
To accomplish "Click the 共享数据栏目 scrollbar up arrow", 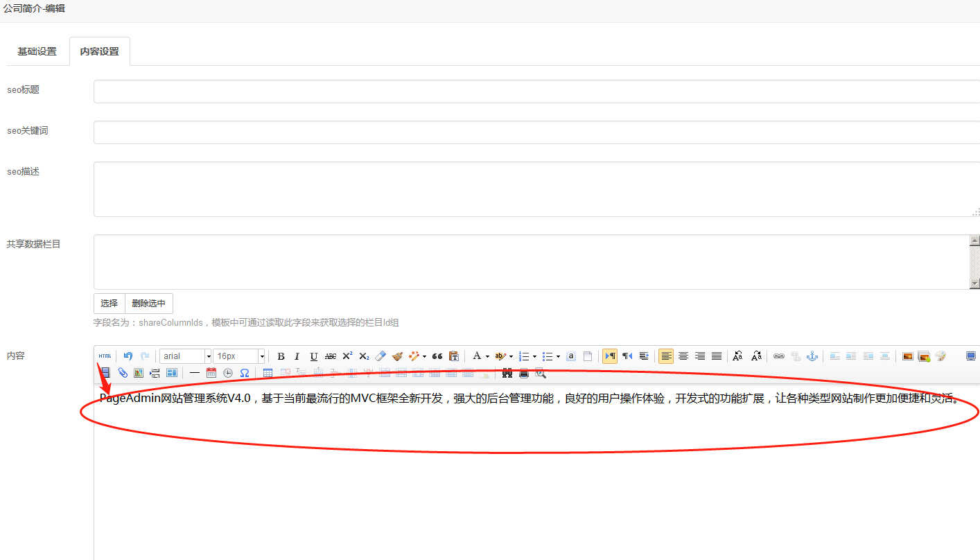I will coord(974,240).
